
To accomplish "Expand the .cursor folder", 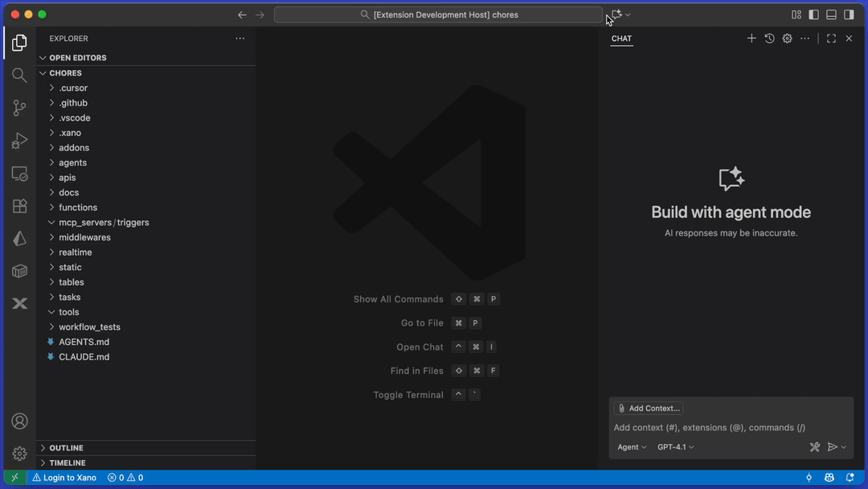I will coord(146,88).
